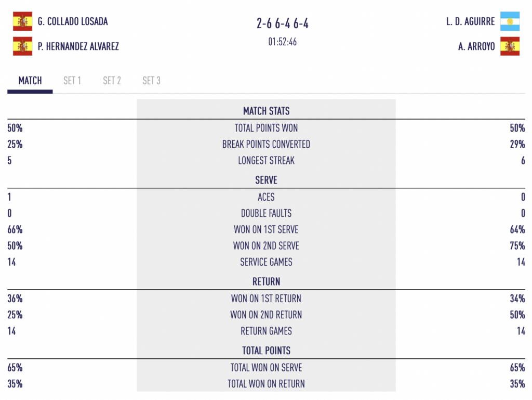The image size is (532, 400).
Task: Click the Spain flag beside G. Collado Losada
Action: (22, 21)
